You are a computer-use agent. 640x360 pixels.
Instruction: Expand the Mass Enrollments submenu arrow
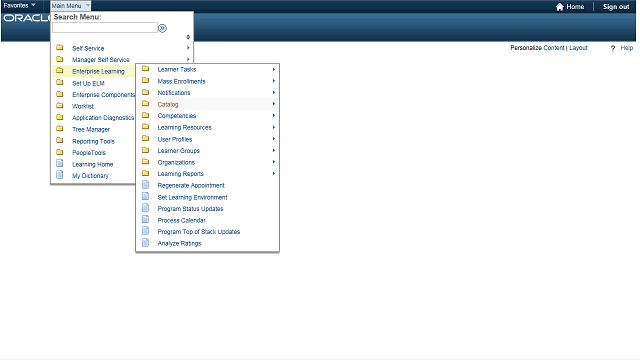pos(274,81)
